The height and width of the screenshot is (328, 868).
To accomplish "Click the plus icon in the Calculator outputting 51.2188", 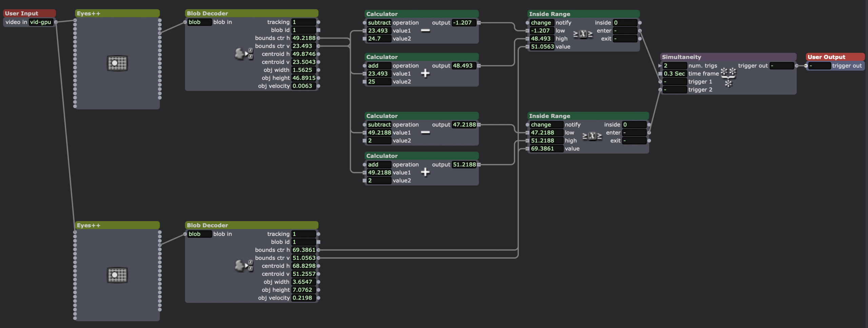I will point(425,172).
